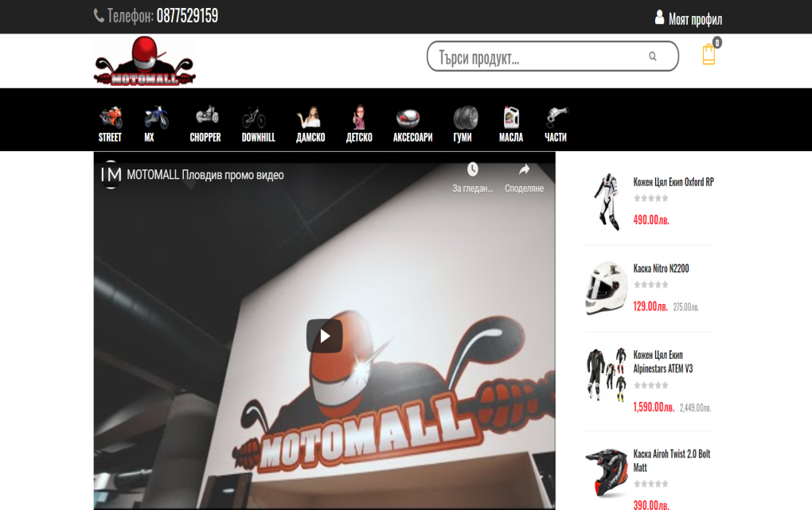Screen dimensions: 812x510
Task: Click the search magnifier icon
Action: click(653, 56)
